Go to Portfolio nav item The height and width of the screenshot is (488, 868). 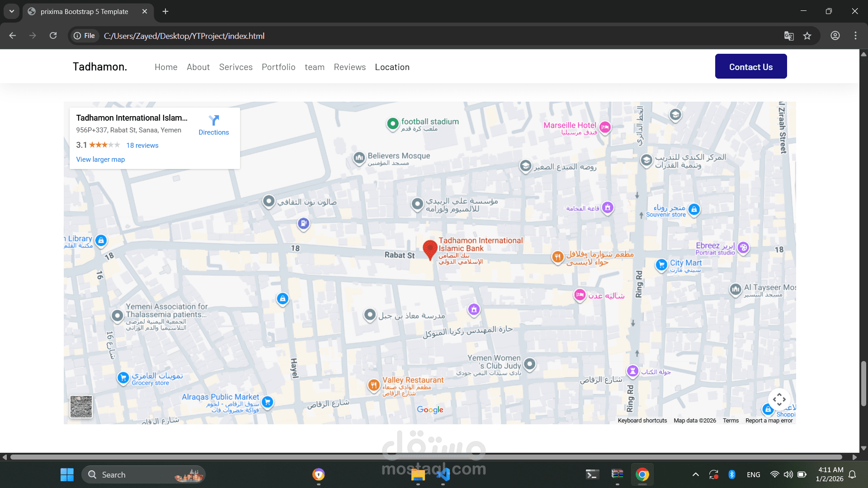pos(278,67)
